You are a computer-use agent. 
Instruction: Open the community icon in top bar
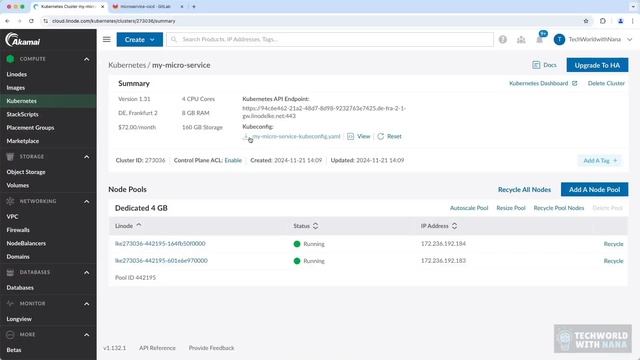click(x=521, y=40)
